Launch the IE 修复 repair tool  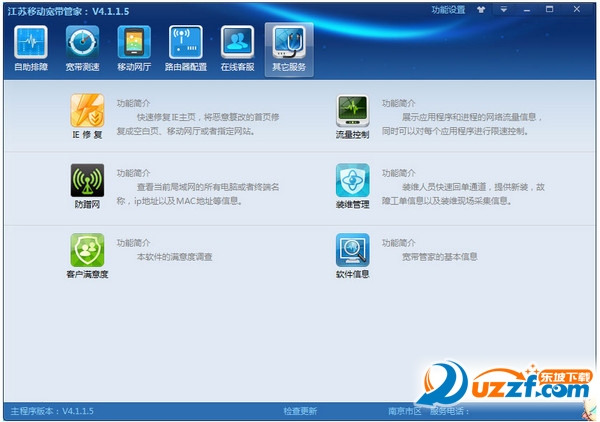(87, 116)
